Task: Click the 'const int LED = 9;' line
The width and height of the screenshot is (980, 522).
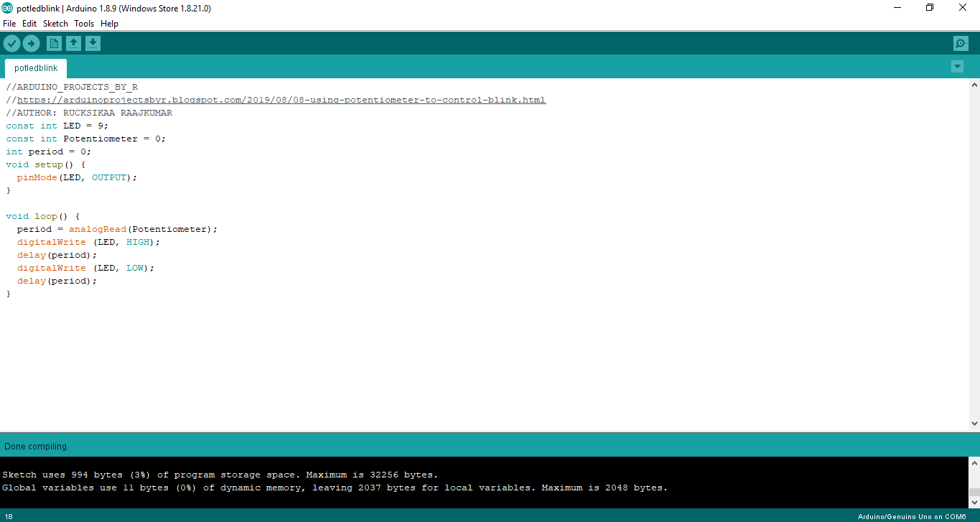Action: [x=57, y=126]
